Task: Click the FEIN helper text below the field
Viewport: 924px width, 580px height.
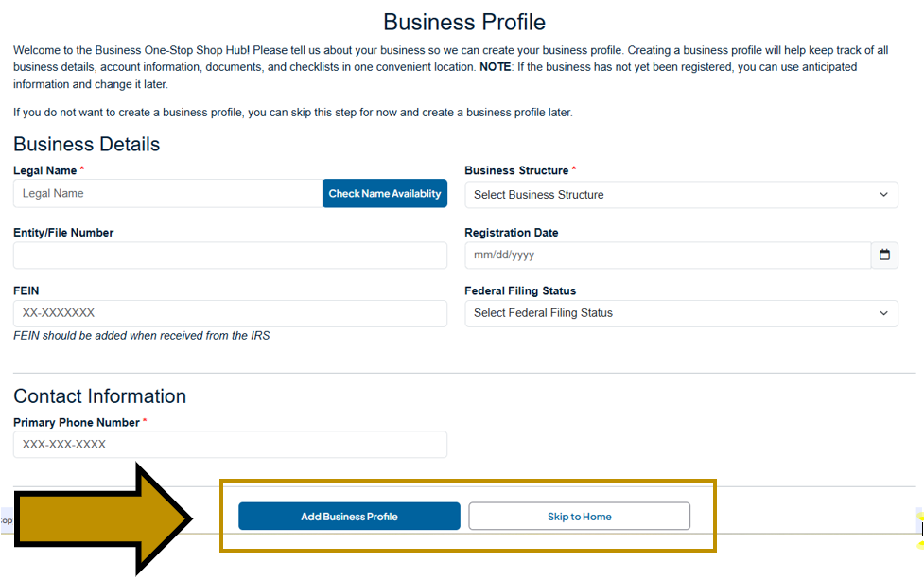Action: point(142,335)
